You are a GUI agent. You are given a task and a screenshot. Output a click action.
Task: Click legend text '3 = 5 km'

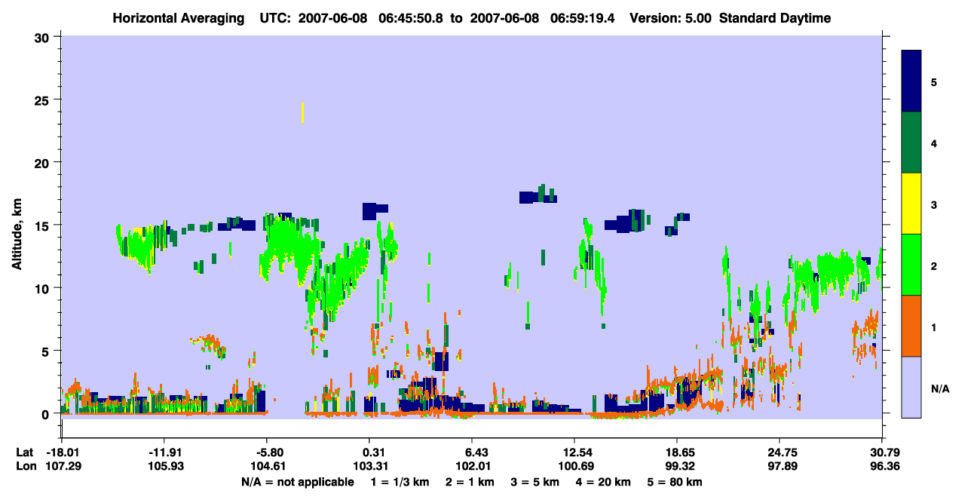(x=536, y=482)
